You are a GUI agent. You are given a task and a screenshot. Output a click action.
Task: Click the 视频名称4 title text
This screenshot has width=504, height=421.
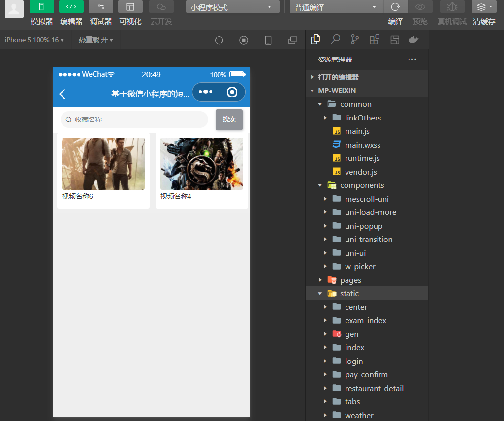pos(176,196)
